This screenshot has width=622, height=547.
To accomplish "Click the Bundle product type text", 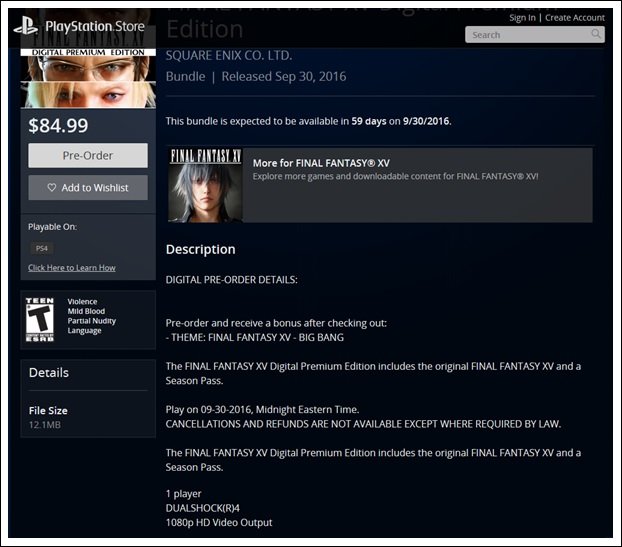I will pos(186,76).
